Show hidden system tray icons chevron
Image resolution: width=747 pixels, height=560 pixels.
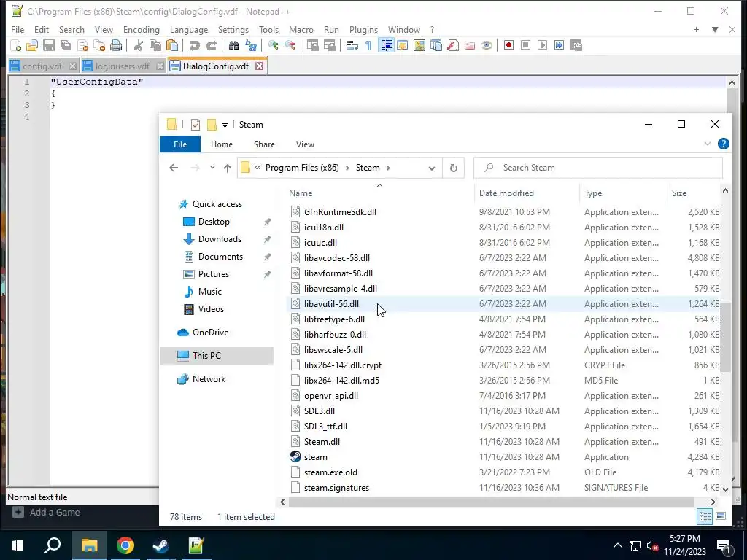point(617,545)
